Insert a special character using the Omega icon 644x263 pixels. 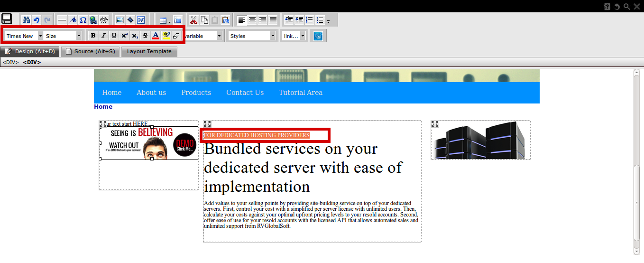pos(83,20)
